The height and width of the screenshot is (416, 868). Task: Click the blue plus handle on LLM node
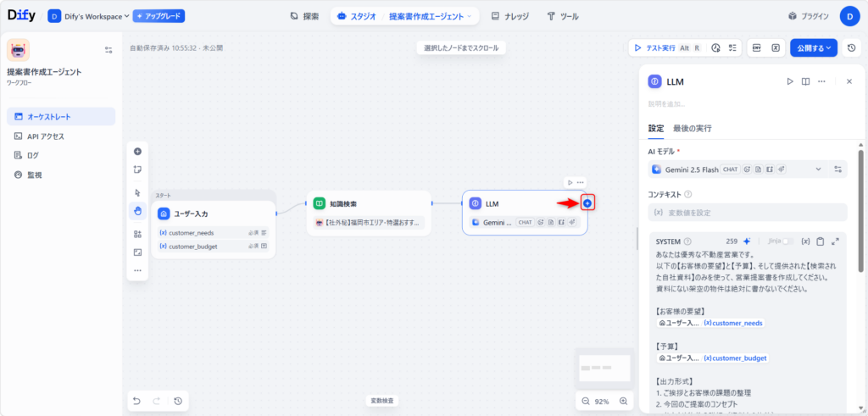point(587,203)
